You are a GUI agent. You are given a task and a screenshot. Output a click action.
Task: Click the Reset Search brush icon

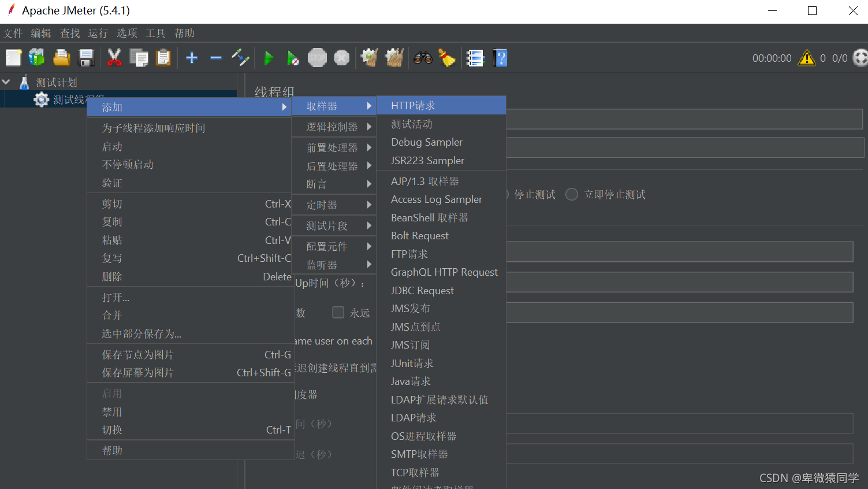446,58
